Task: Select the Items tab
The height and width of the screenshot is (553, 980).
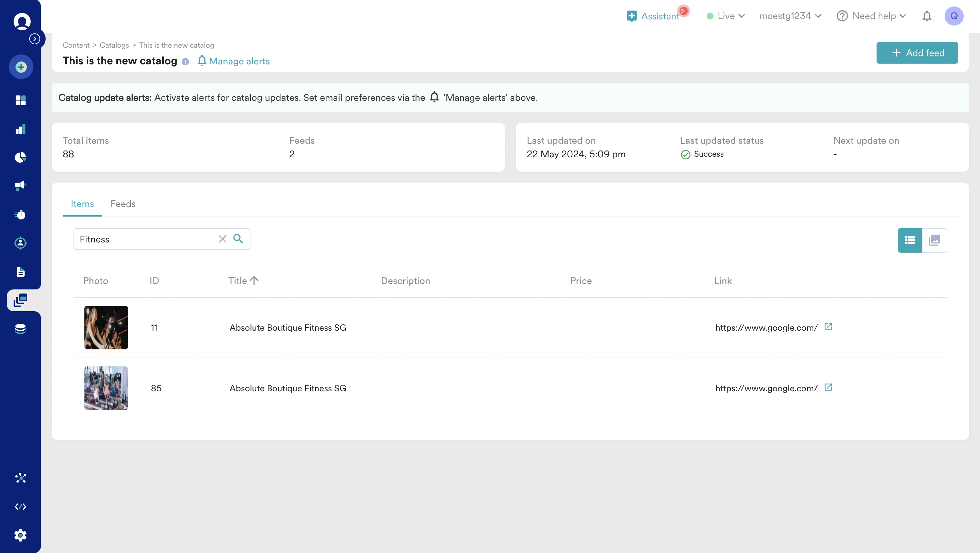Action: [82, 204]
